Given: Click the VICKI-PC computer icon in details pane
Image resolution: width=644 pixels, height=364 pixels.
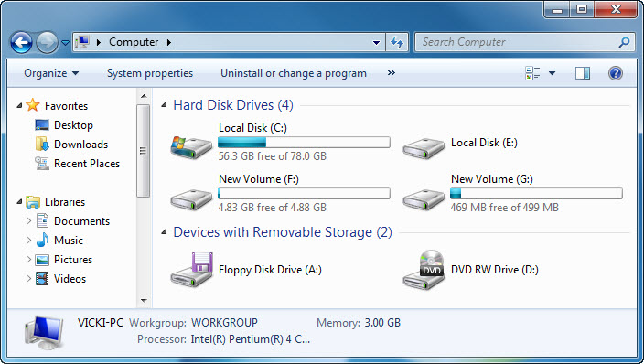Looking at the screenshot, I should tap(44, 332).
